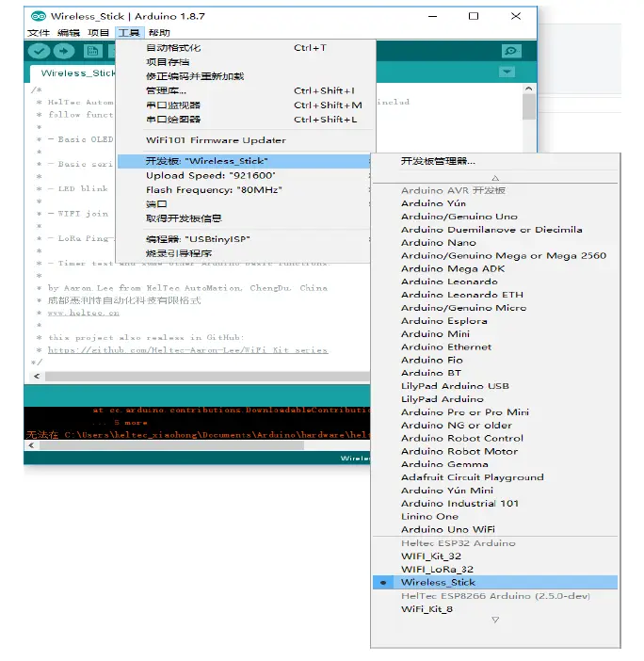This screenshot has width=644, height=661.
Task: Select Arduino Yún board
Action: (495, 203)
